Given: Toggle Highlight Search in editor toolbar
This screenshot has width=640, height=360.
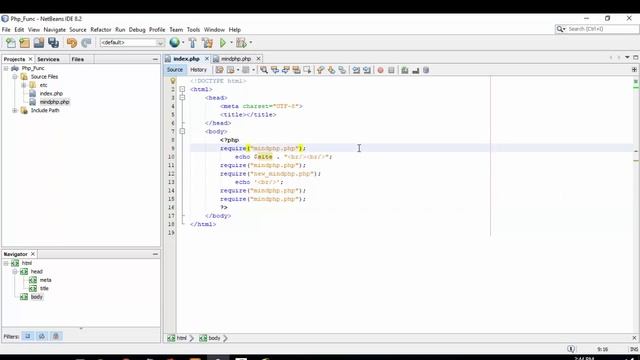Looking at the screenshot, I should point(296,70).
